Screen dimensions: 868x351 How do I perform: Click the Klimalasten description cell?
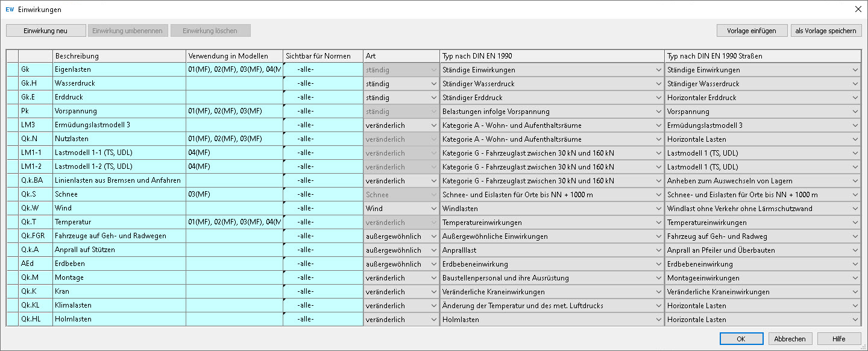[x=119, y=306]
